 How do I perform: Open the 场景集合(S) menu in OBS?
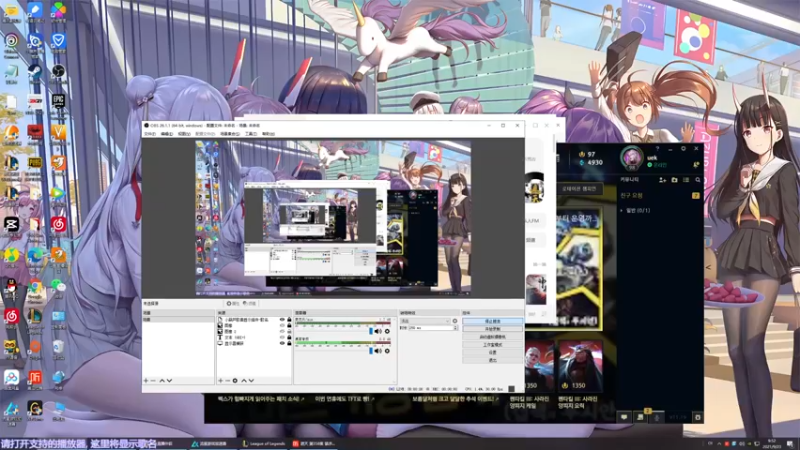(x=230, y=134)
